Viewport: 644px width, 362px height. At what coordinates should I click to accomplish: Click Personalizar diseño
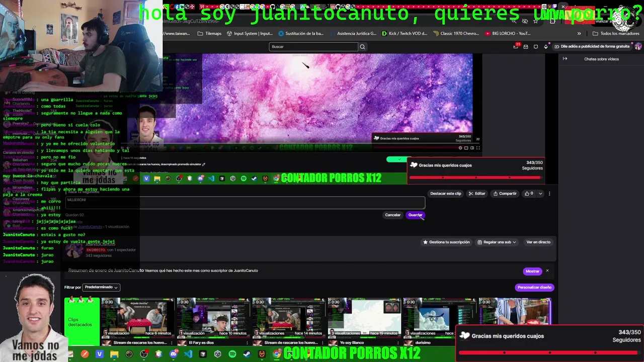coord(534,288)
